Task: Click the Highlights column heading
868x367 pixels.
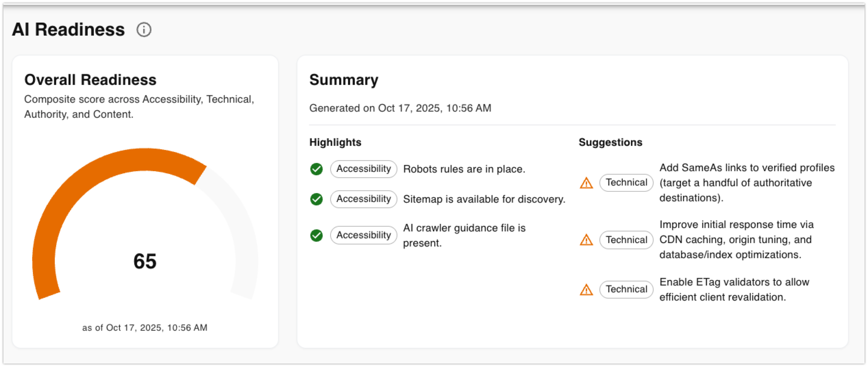Action: 335,142
